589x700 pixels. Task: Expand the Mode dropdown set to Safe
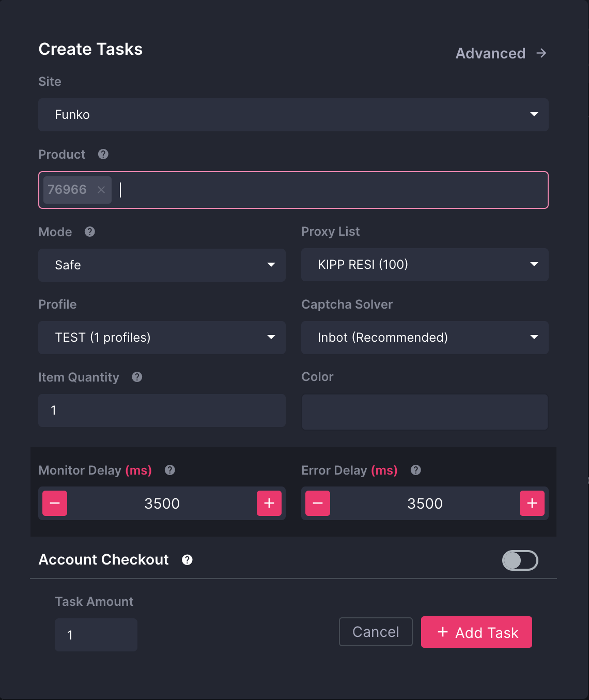click(162, 265)
